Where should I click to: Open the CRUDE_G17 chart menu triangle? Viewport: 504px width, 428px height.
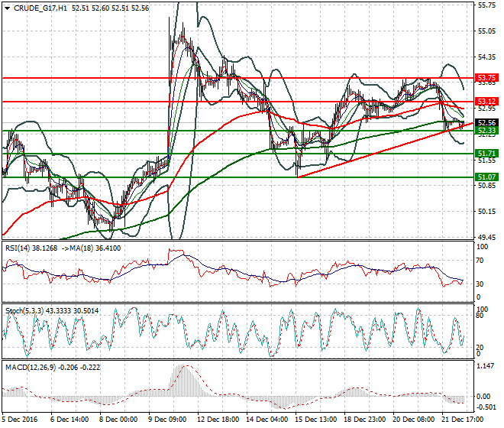7,8
